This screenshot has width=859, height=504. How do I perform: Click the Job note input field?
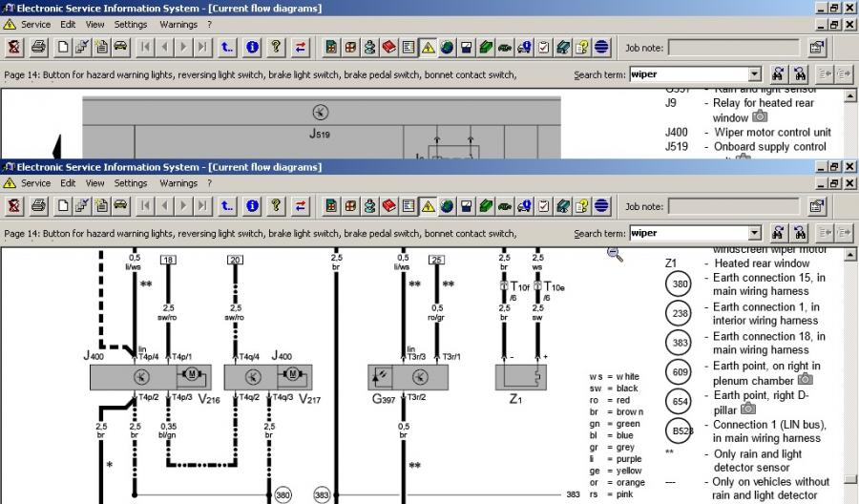(x=732, y=206)
